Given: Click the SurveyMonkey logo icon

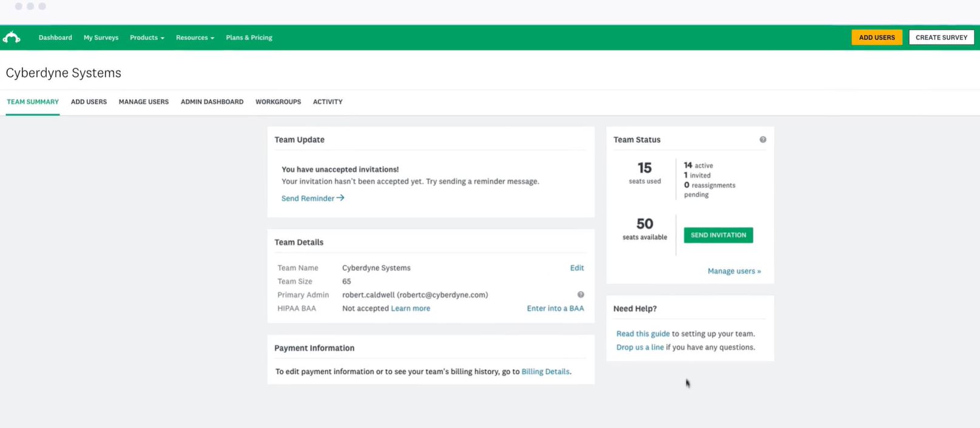Looking at the screenshot, I should (12, 38).
